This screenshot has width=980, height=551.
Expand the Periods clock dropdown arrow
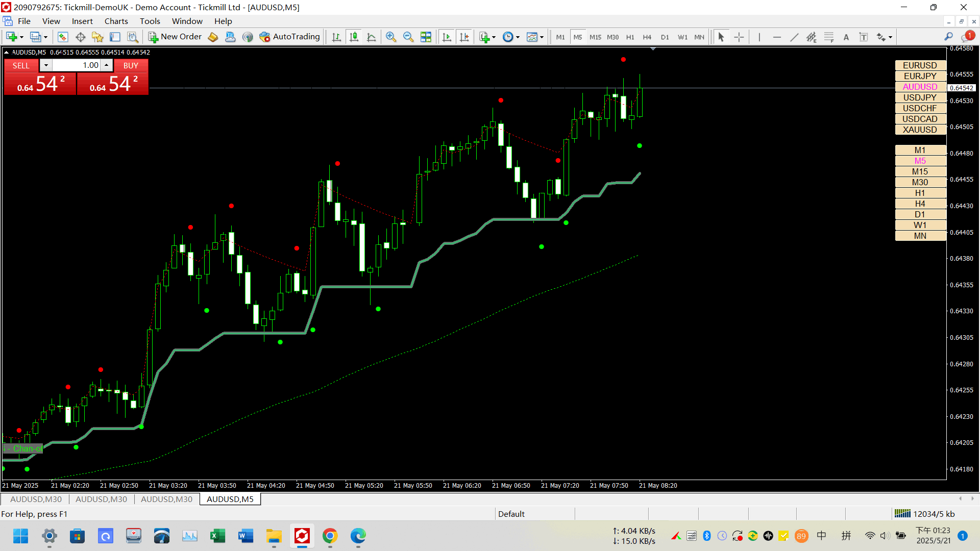(x=518, y=37)
